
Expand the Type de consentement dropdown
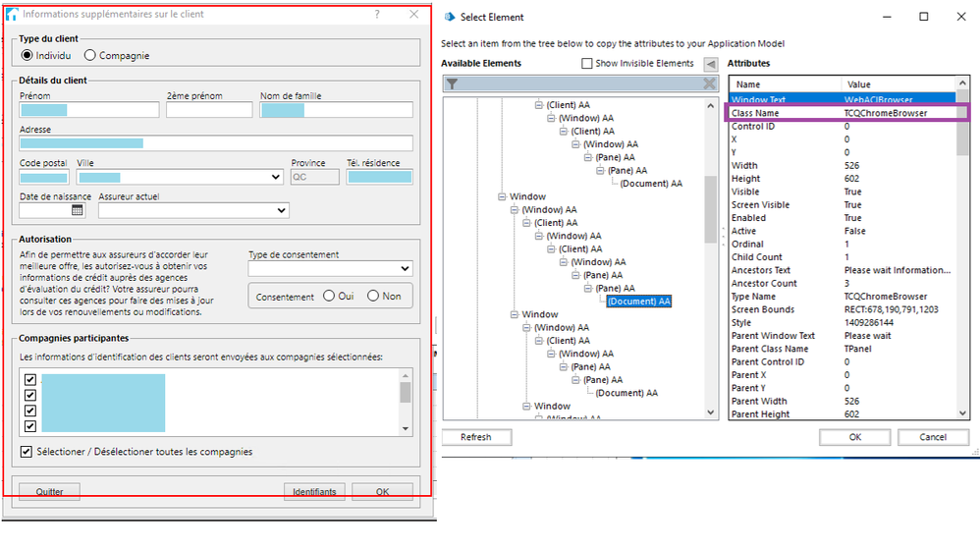[406, 269]
